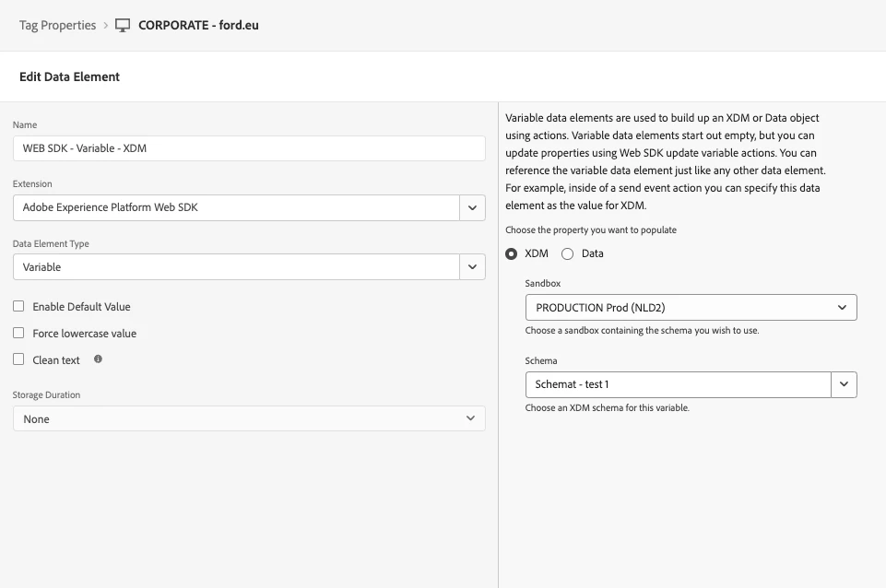
Task: Focus the Extension combo box field
Action: pyautogui.click(x=236, y=207)
